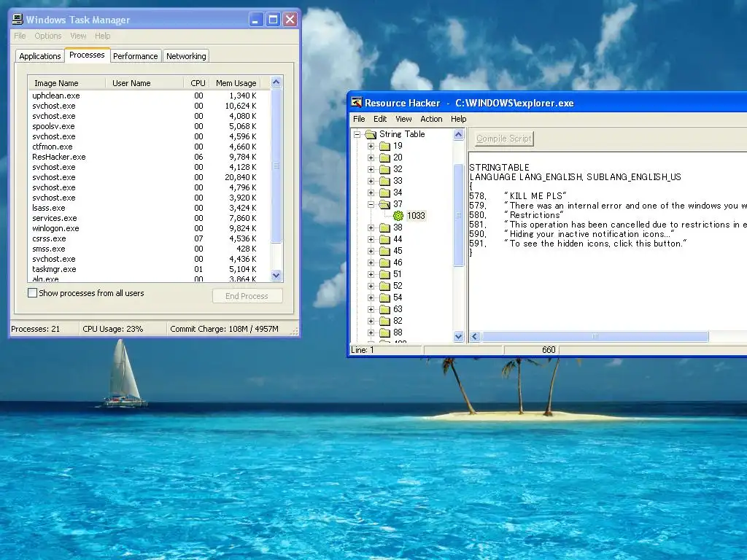
Task: Select uphclean.exe process row
Action: pos(149,96)
